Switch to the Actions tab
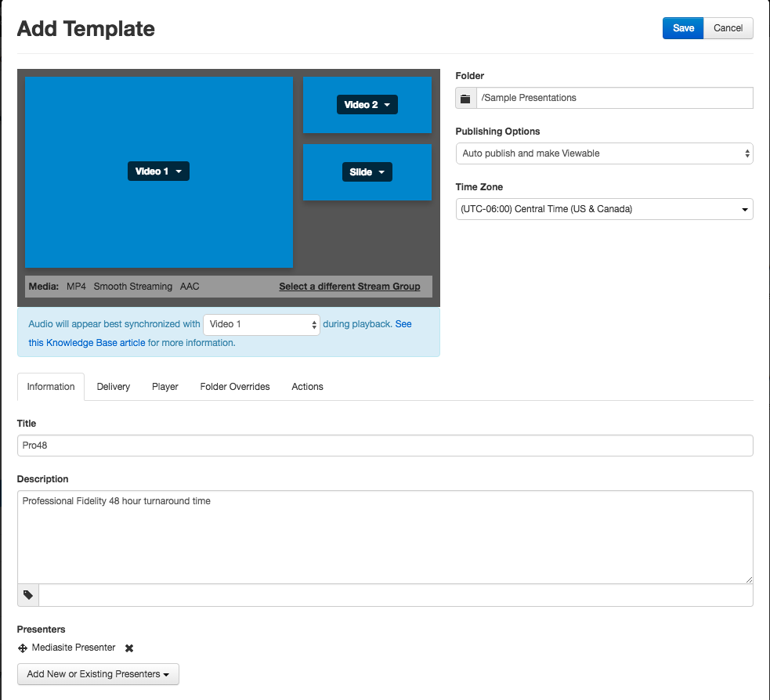 307,387
